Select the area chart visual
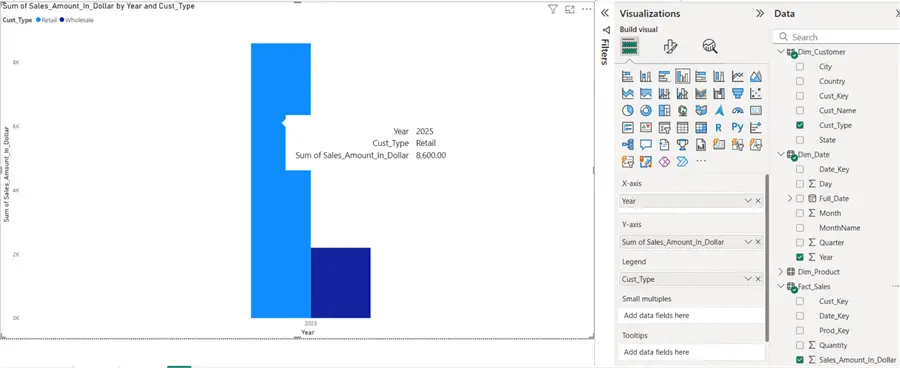 [756, 76]
